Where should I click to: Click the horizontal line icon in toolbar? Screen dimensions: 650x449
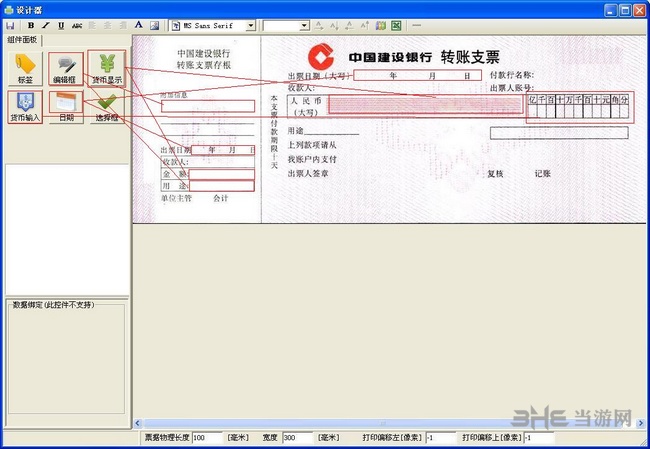(417, 26)
